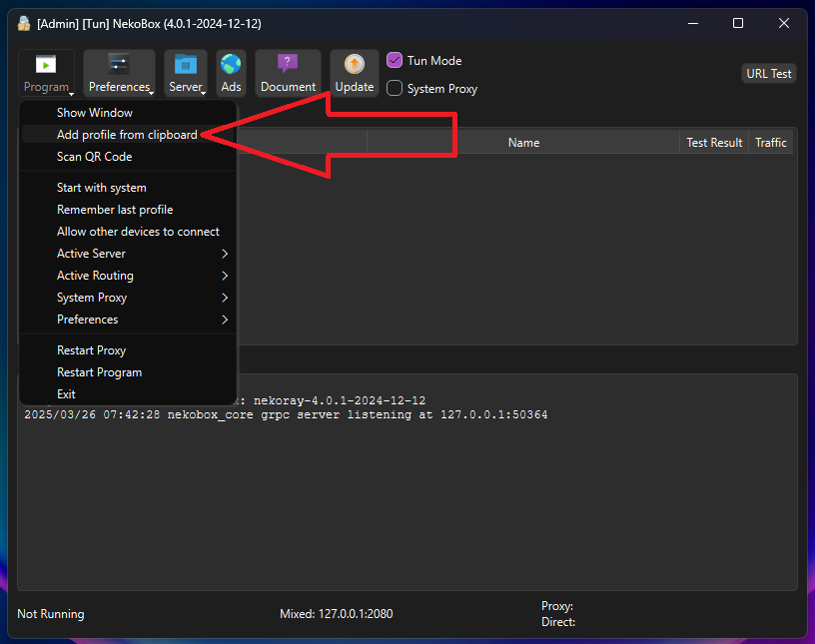Click Restart Proxy menu entry
This screenshot has height=644, width=815.
(128, 350)
